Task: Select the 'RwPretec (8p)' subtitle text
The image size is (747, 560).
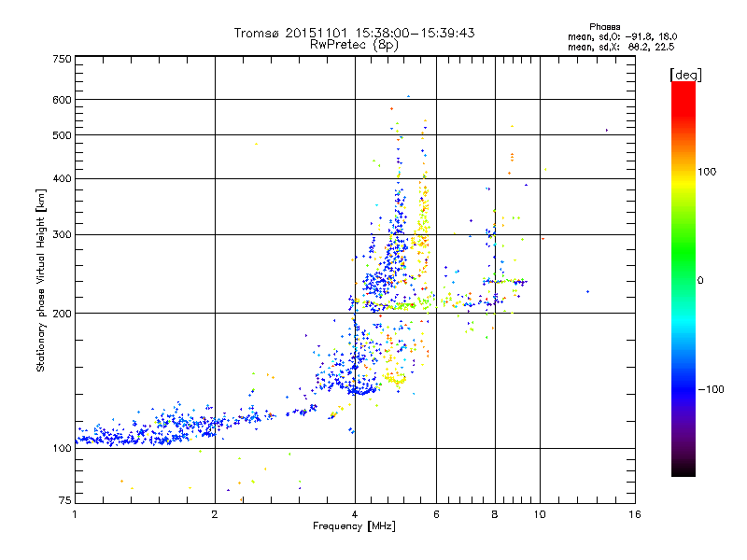Action: (x=354, y=45)
